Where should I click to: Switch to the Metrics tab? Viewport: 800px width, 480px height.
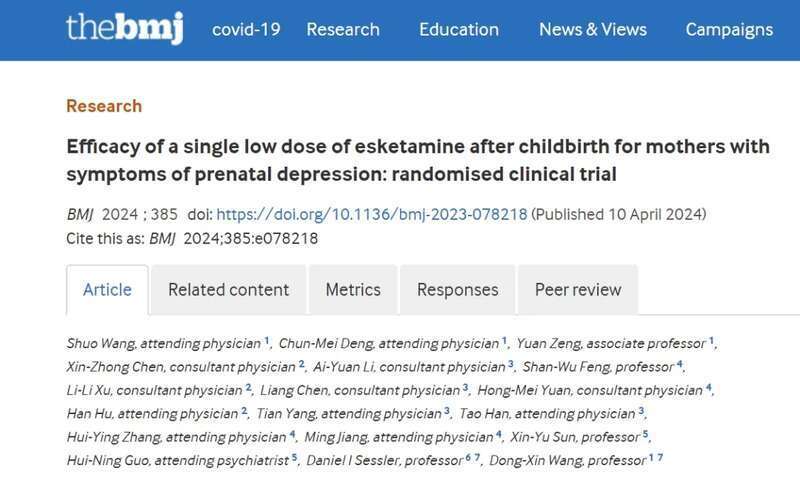353,290
